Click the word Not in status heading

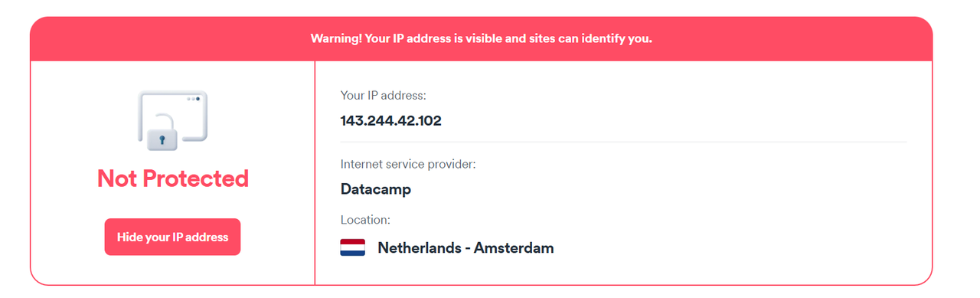click(117, 178)
